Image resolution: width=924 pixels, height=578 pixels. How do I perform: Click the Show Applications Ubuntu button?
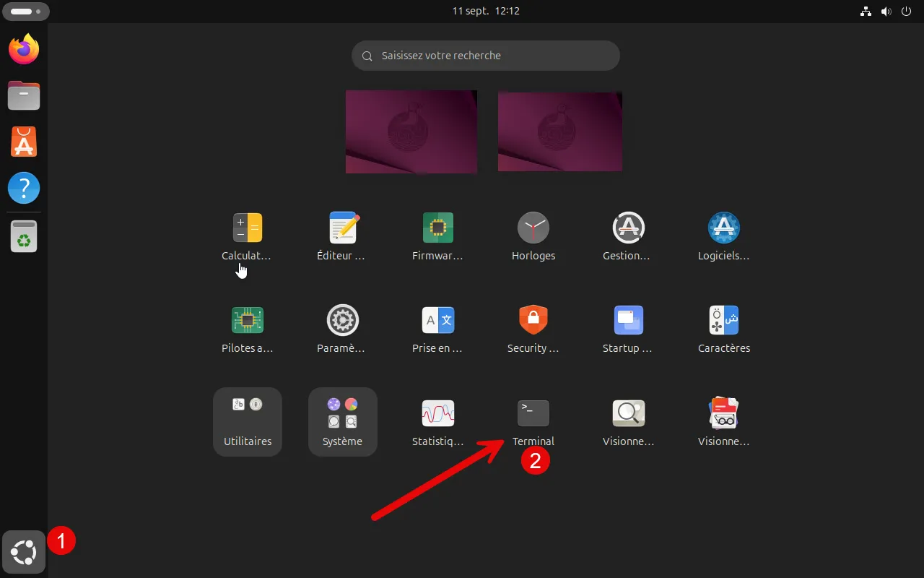[x=24, y=553]
